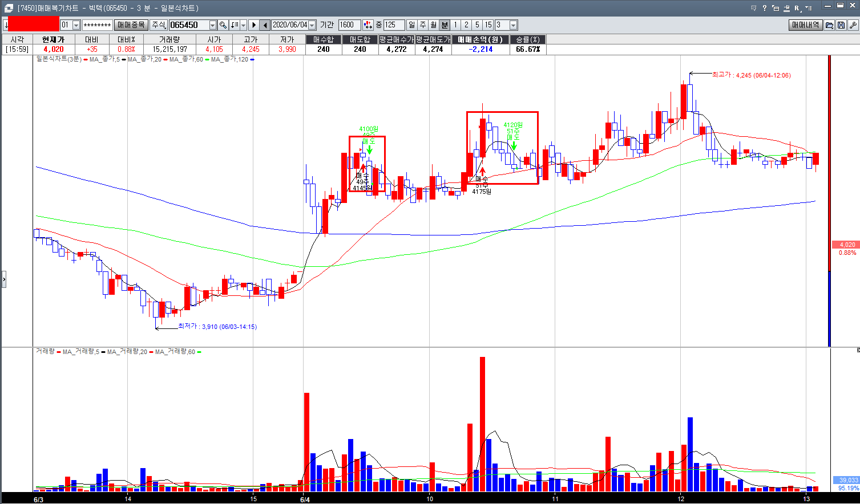Click the list sort toolbar icon
860x504 pixels.
coord(235,25)
